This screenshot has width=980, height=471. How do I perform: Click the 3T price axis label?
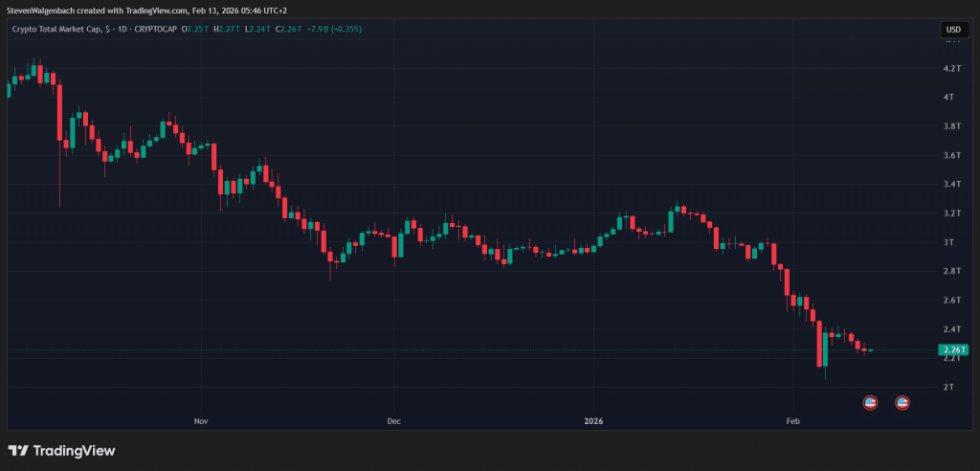[949, 242]
